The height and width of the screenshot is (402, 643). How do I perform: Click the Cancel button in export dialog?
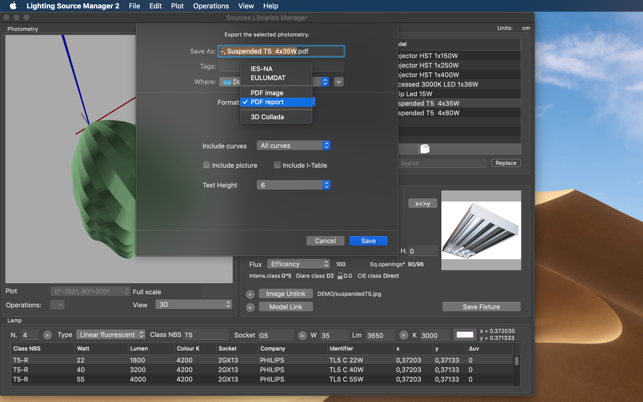pos(325,241)
